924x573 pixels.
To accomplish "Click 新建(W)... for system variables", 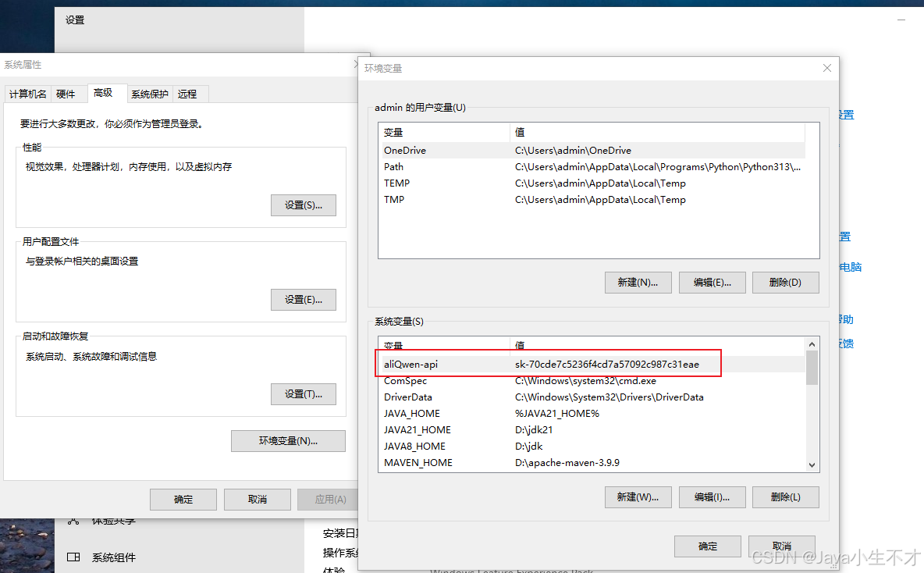I will point(638,497).
